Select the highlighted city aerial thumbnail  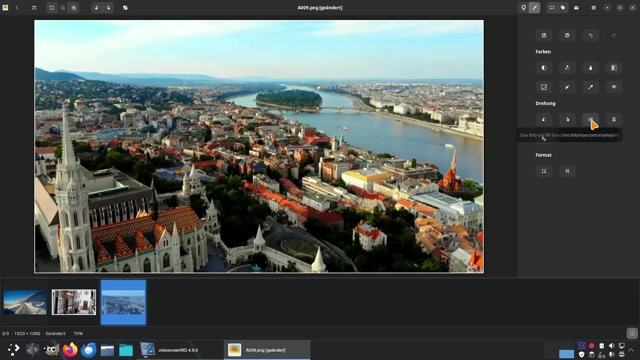123,302
